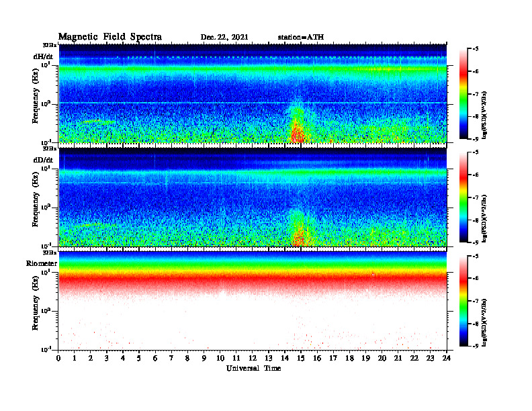Click the "-5" value on dH/dt color scale
Image resolution: width=532 pixels, height=411 pixels.
[x=476, y=49]
